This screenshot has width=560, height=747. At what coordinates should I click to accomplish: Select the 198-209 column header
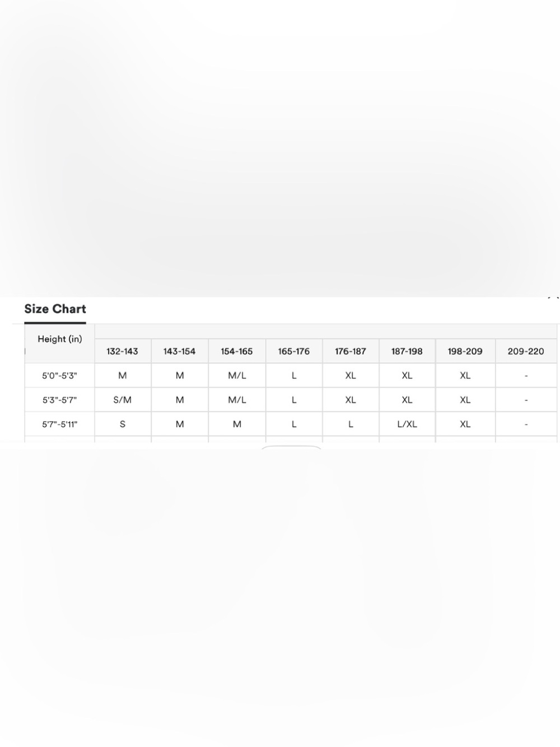(x=465, y=351)
